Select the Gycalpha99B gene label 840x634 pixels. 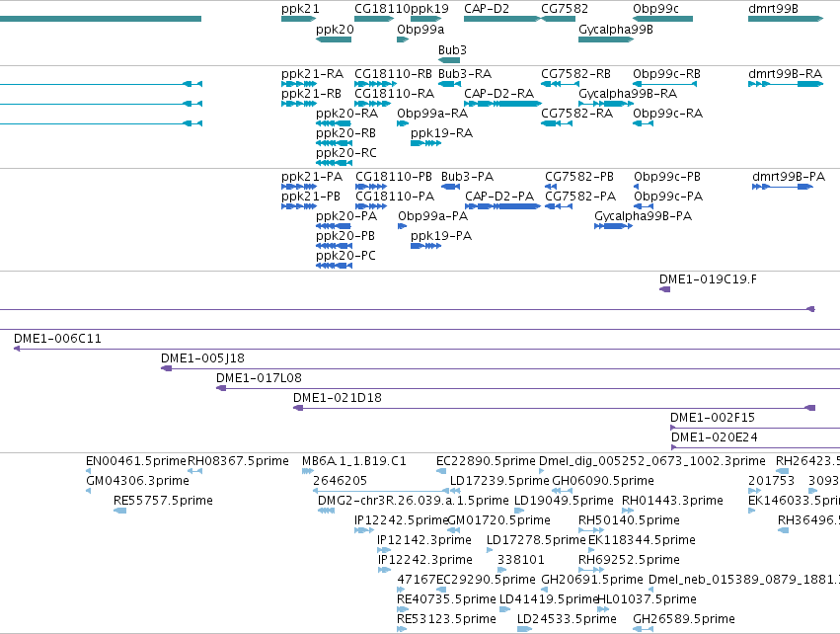(x=616, y=30)
